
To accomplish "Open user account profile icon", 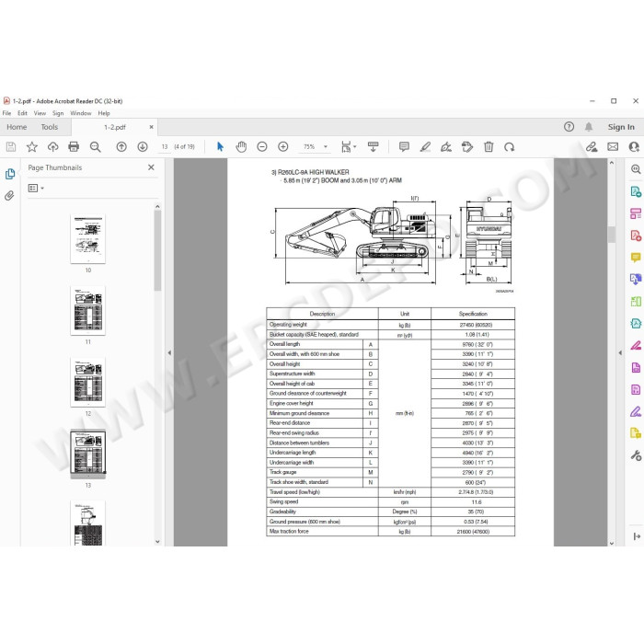I will tap(634, 146).
